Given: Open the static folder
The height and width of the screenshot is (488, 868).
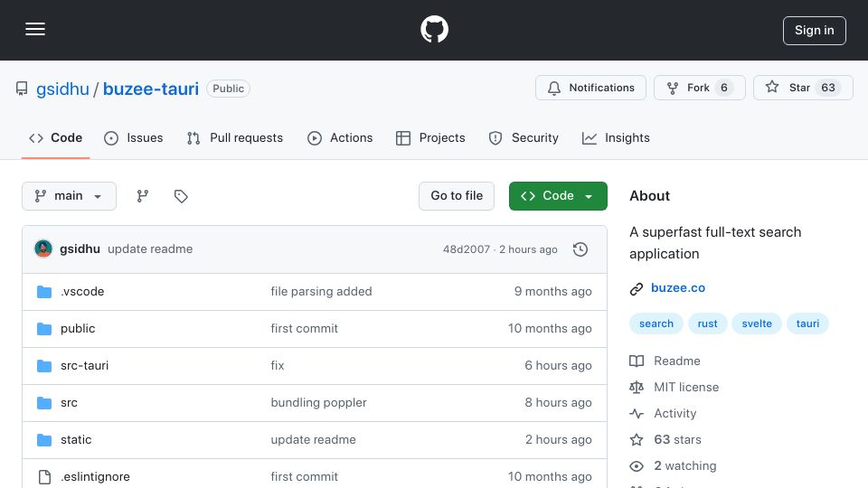Looking at the screenshot, I should click(x=76, y=440).
